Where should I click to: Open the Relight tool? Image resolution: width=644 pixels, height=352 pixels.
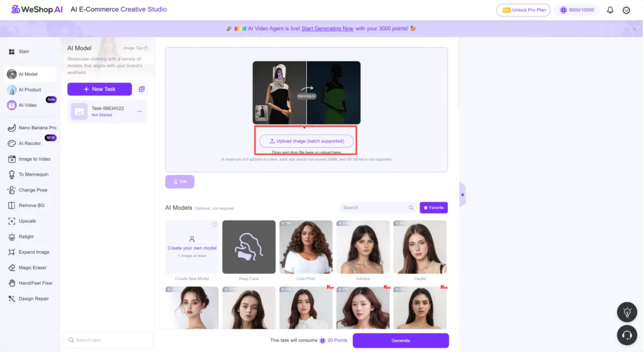coord(21,237)
